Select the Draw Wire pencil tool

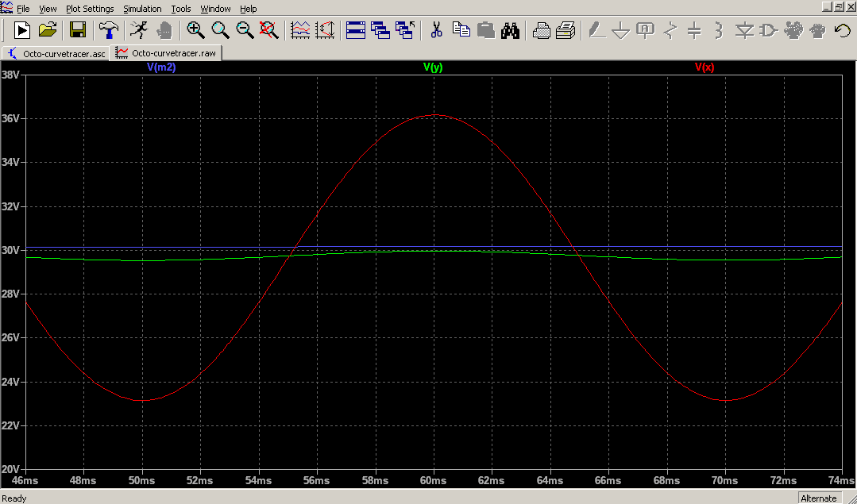click(x=596, y=30)
